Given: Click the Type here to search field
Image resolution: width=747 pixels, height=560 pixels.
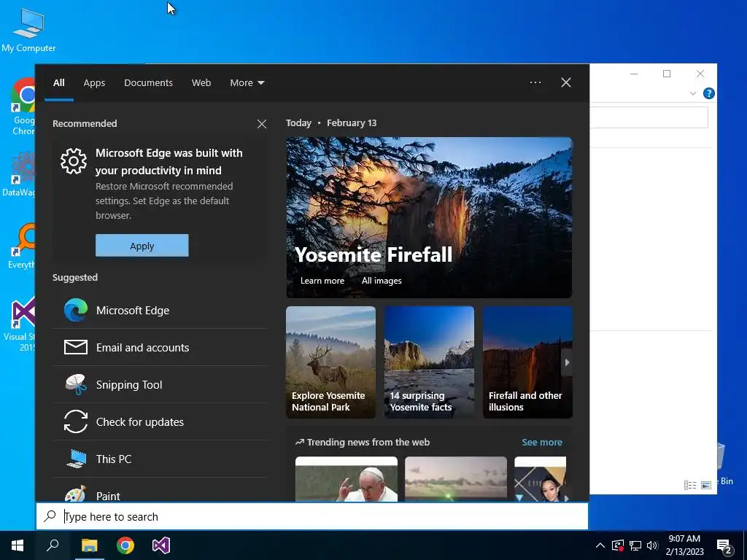Looking at the screenshot, I should pos(312,516).
